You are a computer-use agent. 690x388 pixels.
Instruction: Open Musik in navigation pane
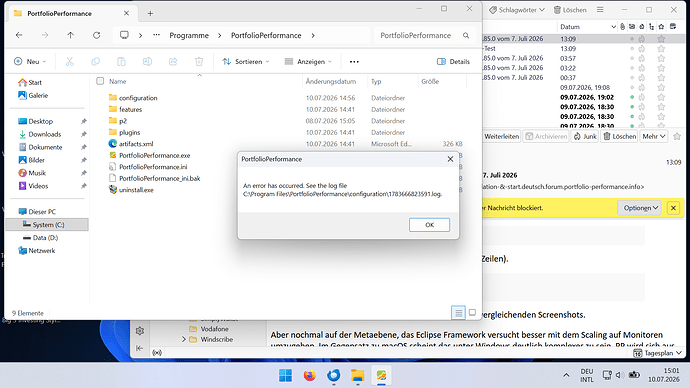32,173
